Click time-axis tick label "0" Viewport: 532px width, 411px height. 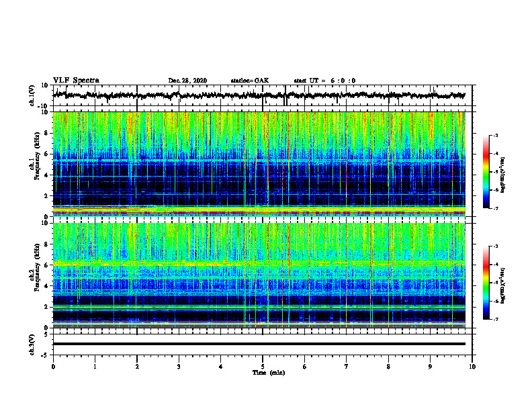point(53,367)
